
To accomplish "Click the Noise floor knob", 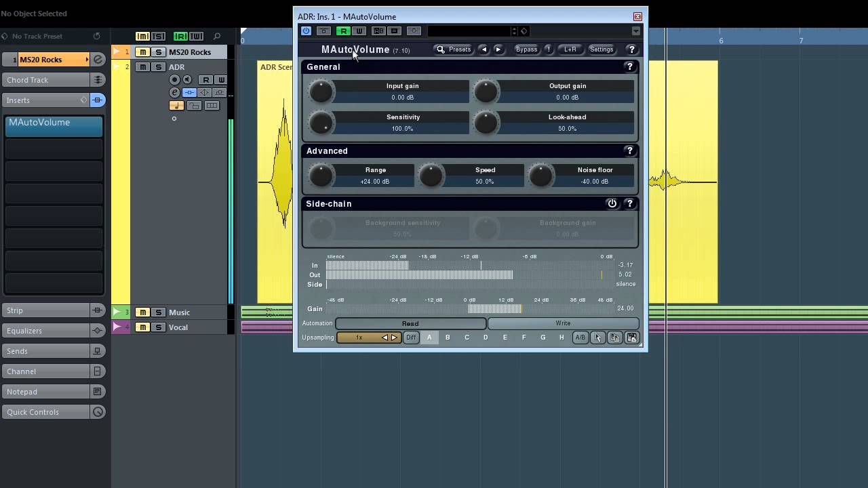I will point(540,176).
